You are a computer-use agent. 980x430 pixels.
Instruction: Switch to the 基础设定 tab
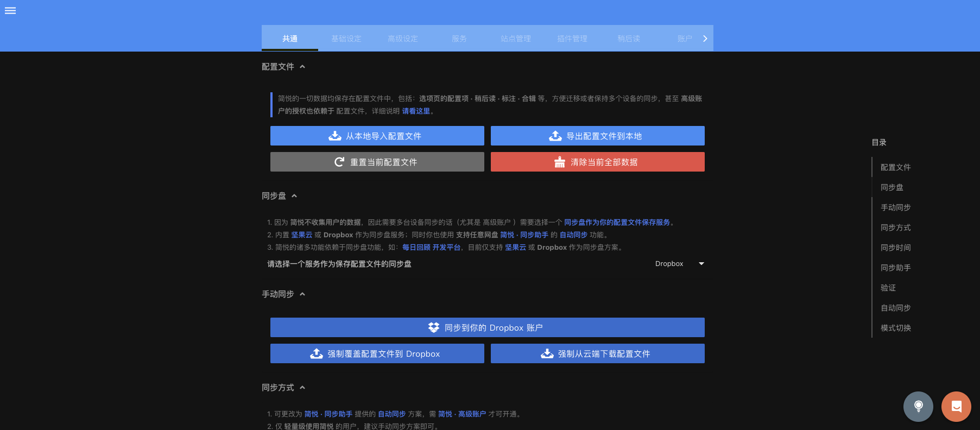(346, 39)
